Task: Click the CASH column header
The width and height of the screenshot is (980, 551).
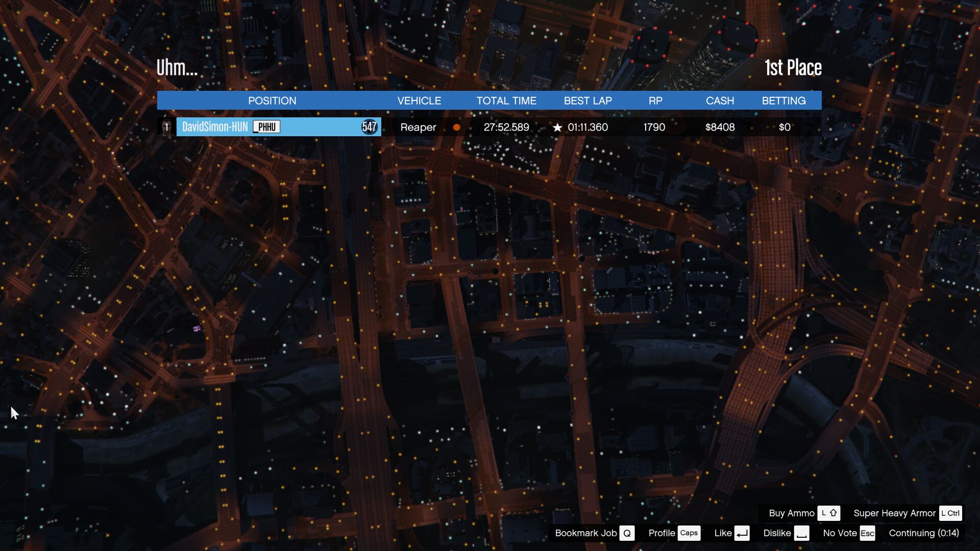Action: 720,101
